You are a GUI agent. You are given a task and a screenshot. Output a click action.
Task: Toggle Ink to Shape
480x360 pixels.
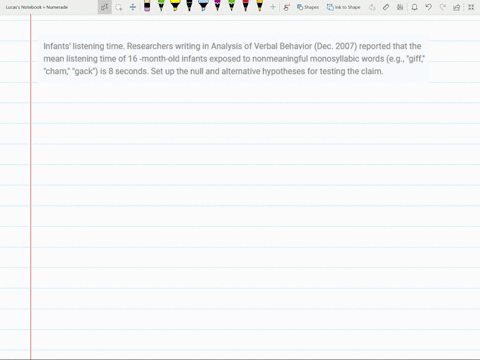coord(343,7)
